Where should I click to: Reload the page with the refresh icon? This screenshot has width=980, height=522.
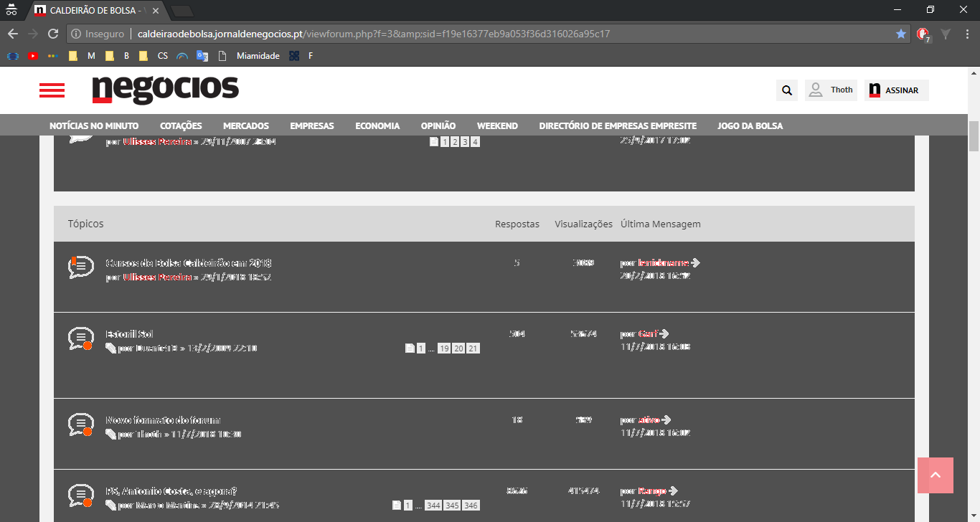pos(53,34)
